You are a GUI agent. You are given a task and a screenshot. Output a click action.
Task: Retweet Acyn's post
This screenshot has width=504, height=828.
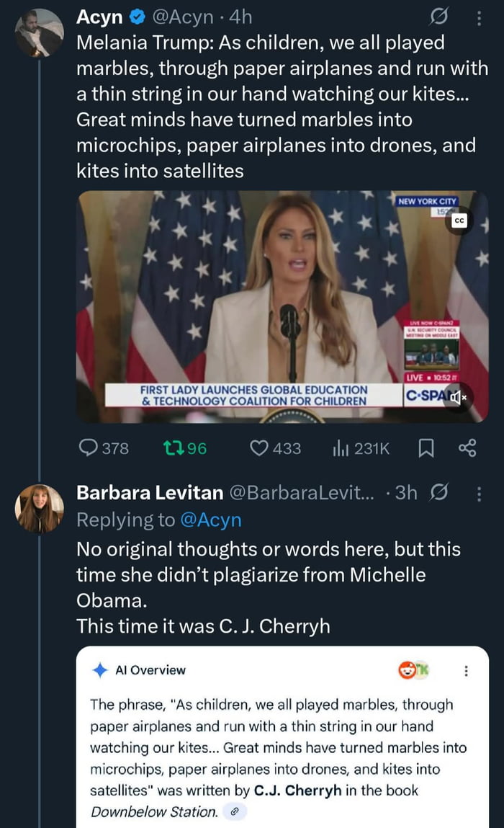[x=174, y=448]
